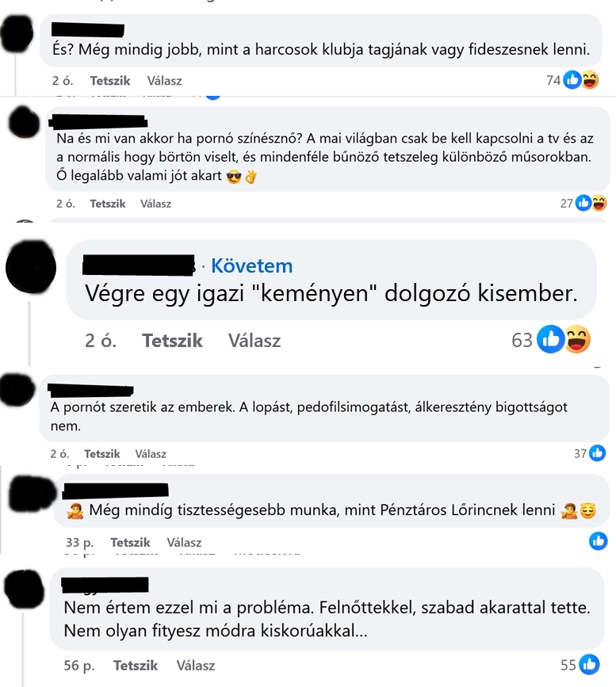Click Tetszik under the 'pornó színésznő' comment
Screen dimensions: 616x687
coord(107,204)
